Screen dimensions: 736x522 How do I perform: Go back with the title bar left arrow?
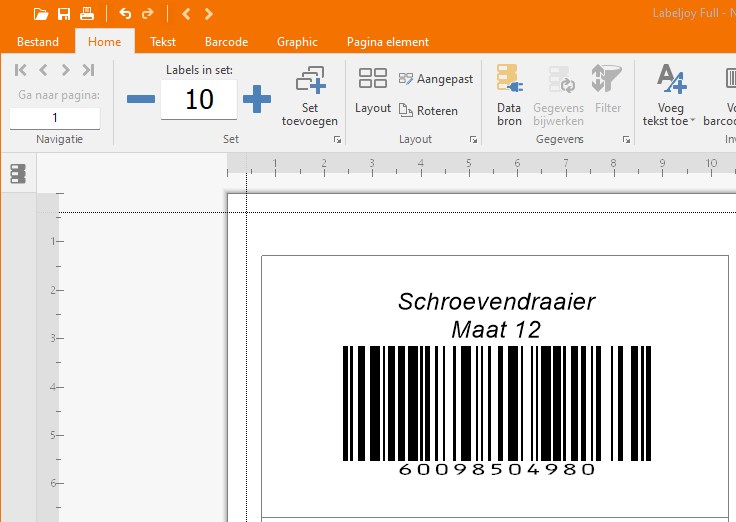point(186,14)
